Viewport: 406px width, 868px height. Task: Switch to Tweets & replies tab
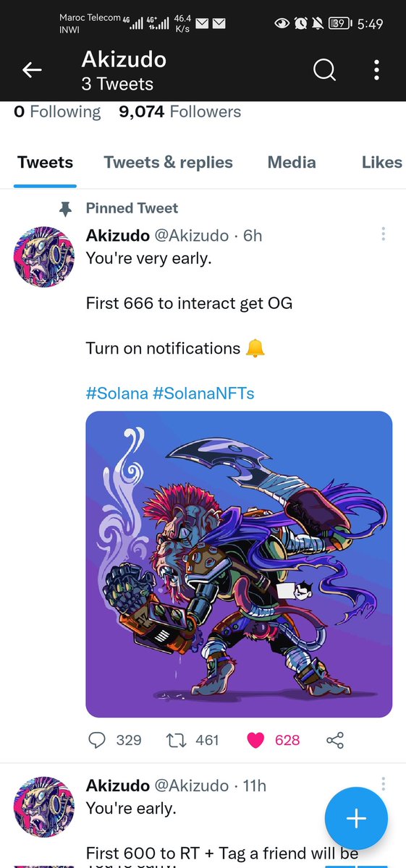(x=168, y=162)
